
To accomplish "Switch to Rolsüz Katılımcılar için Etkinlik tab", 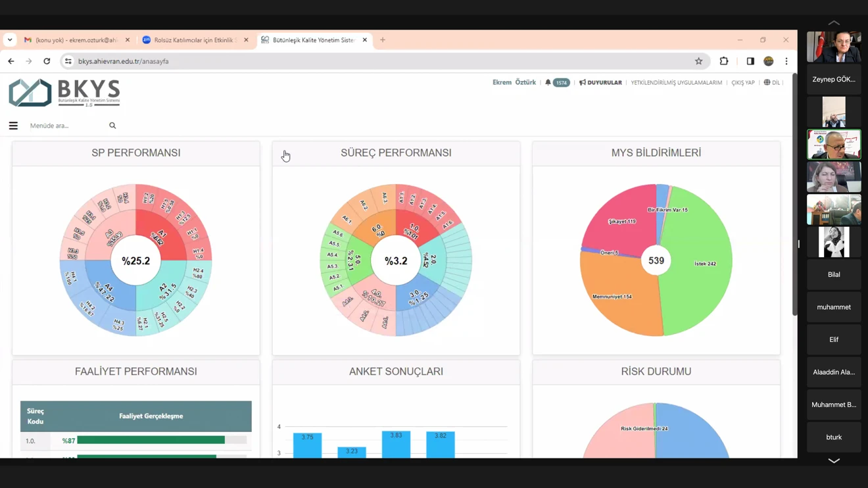I will tap(195, 40).
